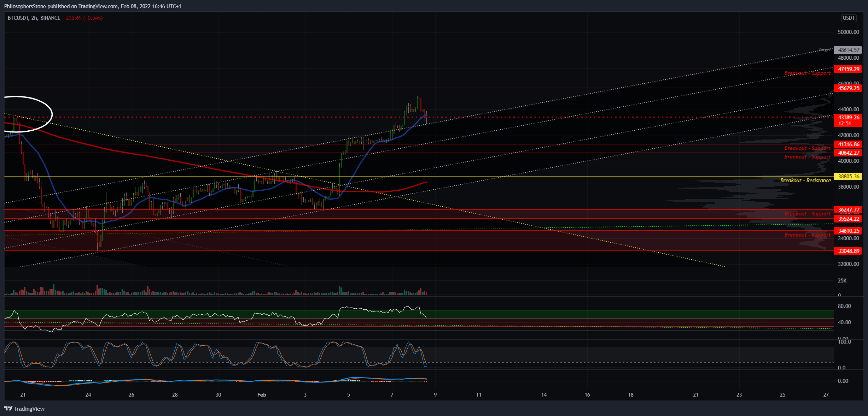868x416 pixels.
Task: Click the -235.69 (-0.54%) price change text
Action: (x=83, y=18)
